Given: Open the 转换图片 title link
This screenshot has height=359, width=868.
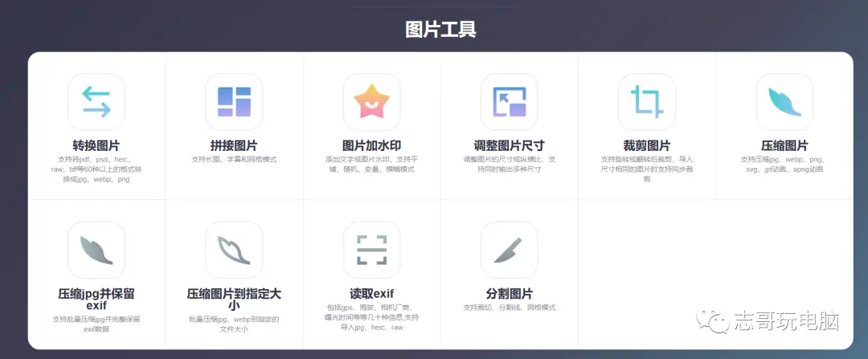Looking at the screenshot, I should pos(96,145).
